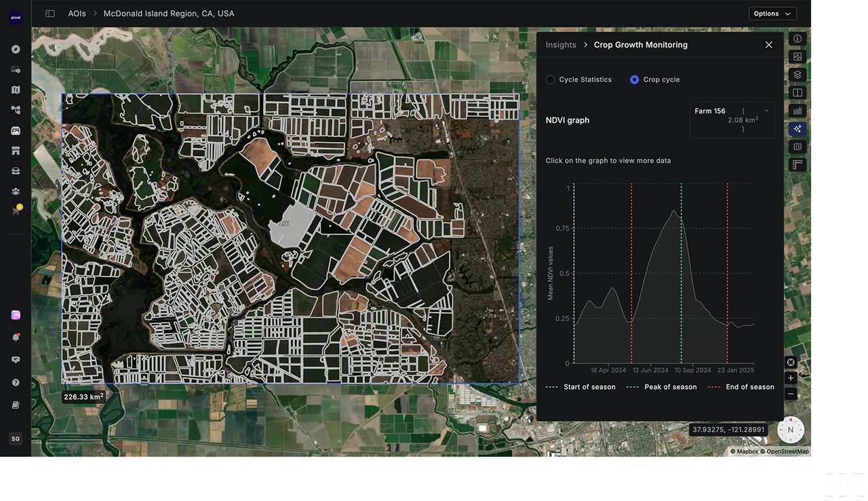Open the tasking icon in left sidebar
Screen dimensions: 868x501
point(16,69)
